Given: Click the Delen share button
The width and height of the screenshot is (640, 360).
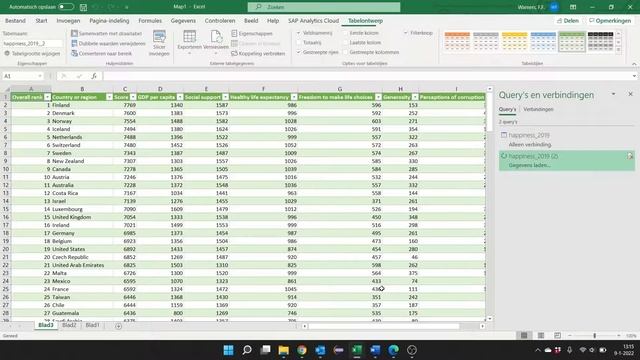Looking at the screenshot, I should [568, 20].
